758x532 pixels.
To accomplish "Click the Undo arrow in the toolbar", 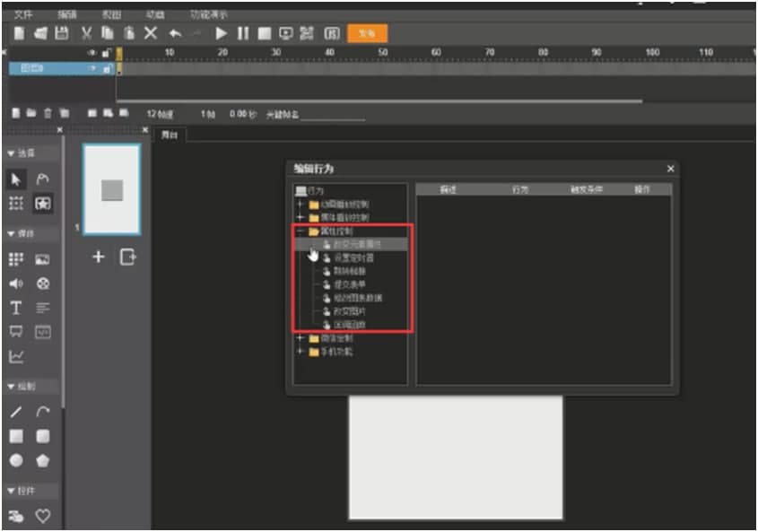I will pos(175,33).
